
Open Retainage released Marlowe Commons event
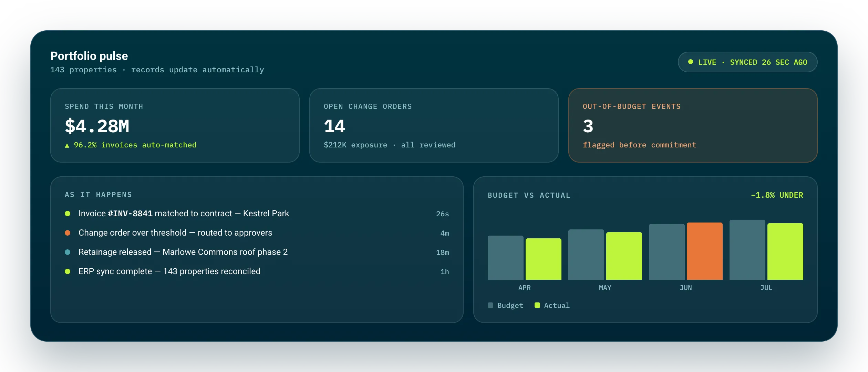(x=257, y=252)
